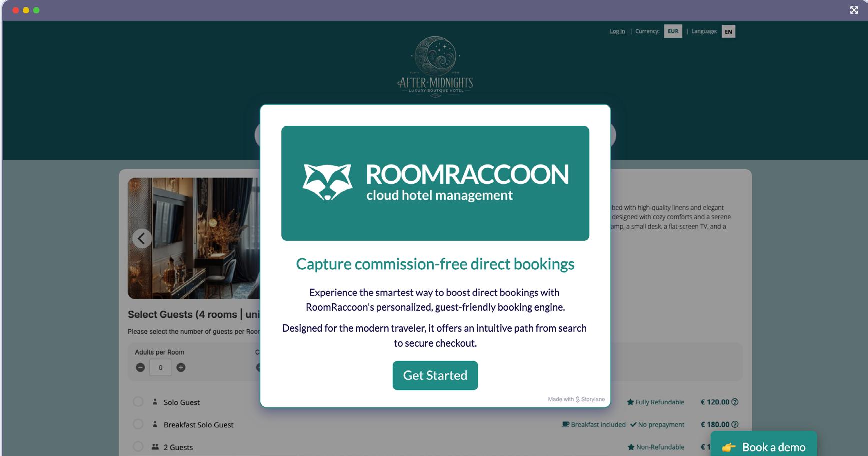
Task: Click the Book a demo button
Action: pos(764,445)
